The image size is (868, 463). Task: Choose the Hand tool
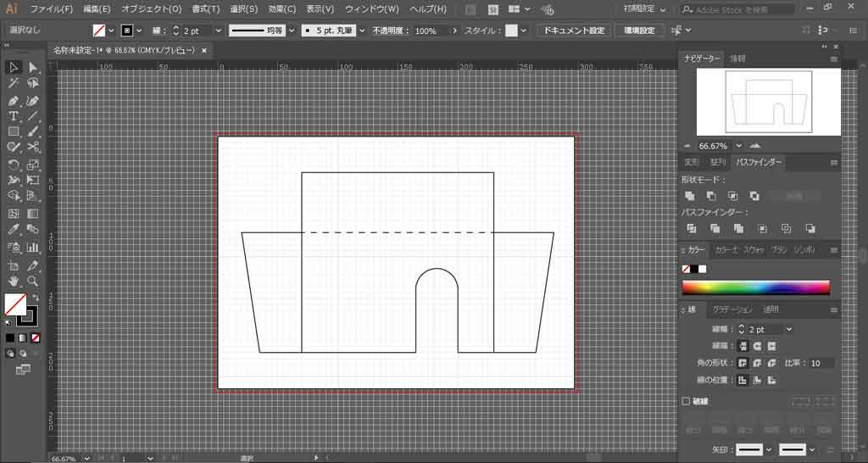pyautogui.click(x=14, y=280)
